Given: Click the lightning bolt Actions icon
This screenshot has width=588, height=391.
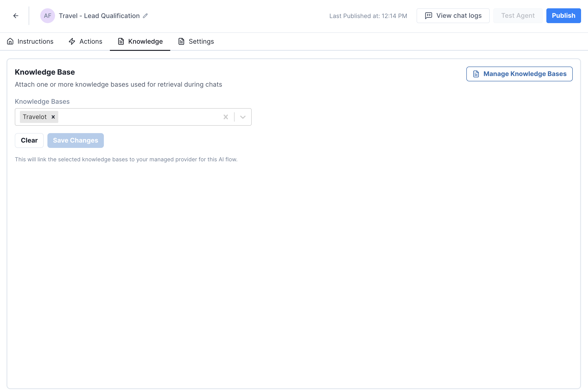Looking at the screenshot, I should 72,41.
